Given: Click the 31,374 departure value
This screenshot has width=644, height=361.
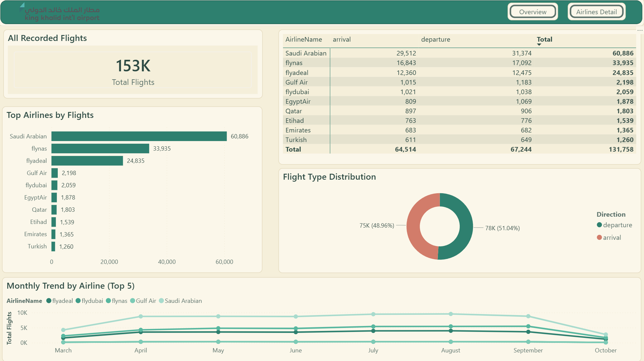Looking at the screenshot, I should click(521, 53).
